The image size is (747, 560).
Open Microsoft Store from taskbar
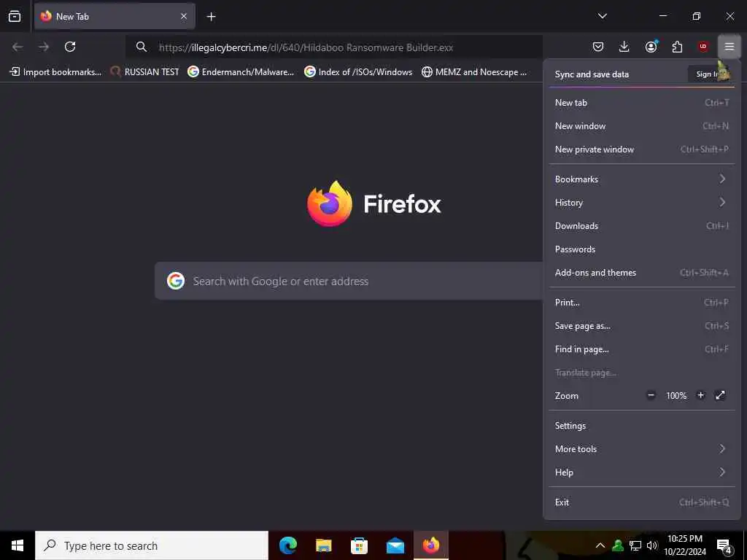click(x=359, y=545)
